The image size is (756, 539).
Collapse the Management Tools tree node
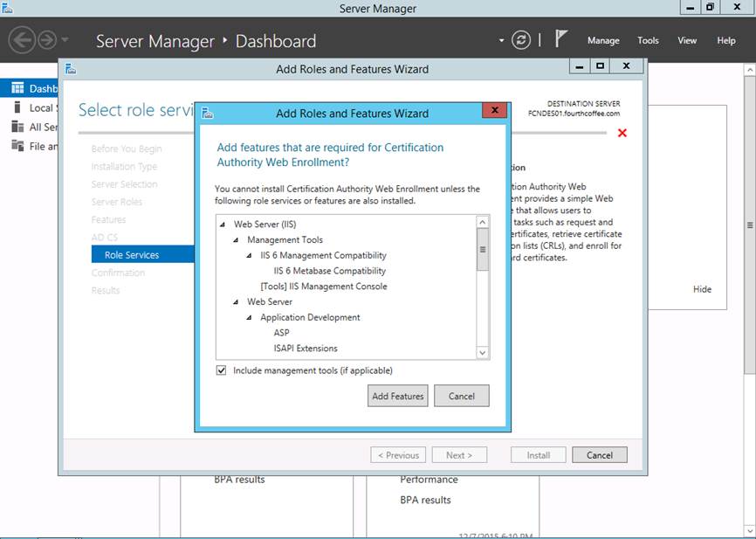tap(237, 240)
